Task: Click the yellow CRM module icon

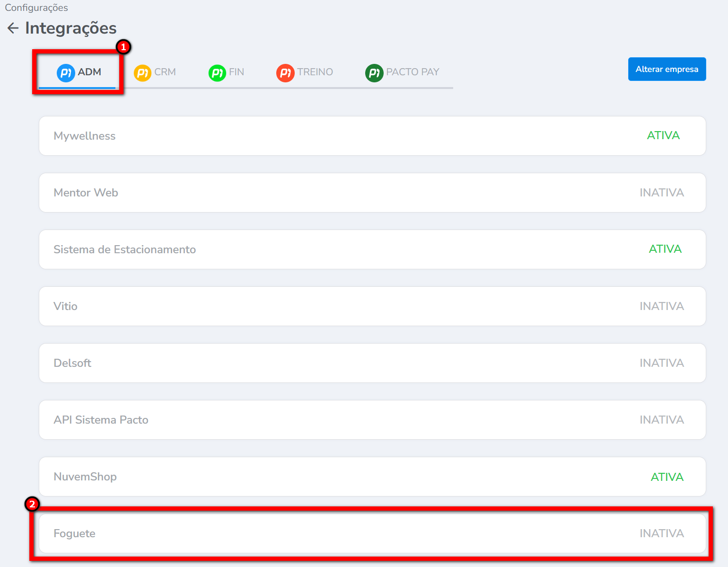Action: pyautogui.click(x=142, y=73)
